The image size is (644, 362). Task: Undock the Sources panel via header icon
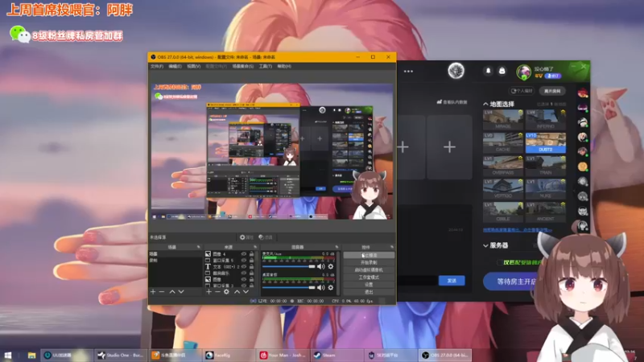point(255,247)
